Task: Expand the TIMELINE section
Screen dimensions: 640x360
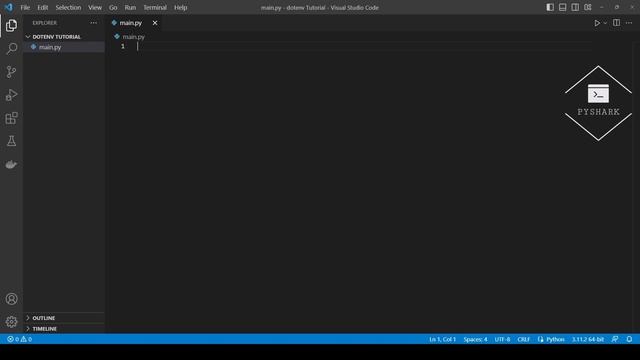Action: pos(64,329)
